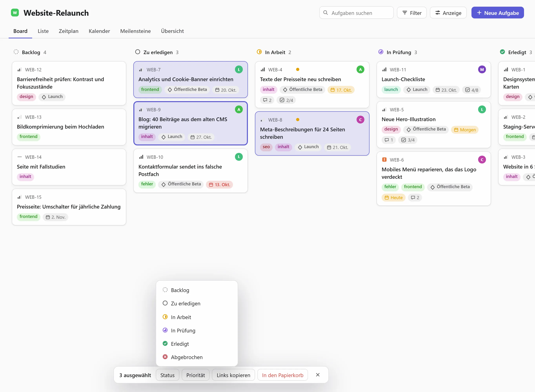Click the orange status dot on WEB-4

pyautogui.click(x=297, y=70)
